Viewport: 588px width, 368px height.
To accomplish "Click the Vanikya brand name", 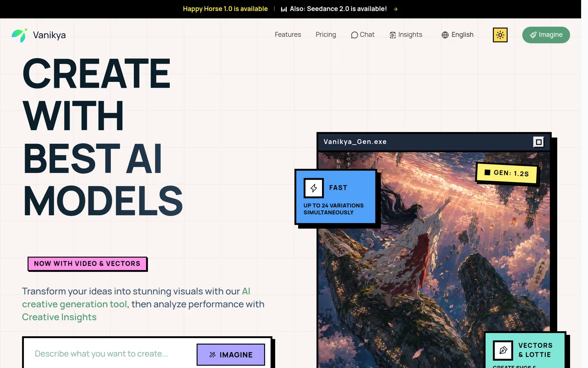I will tap(49, 35).
